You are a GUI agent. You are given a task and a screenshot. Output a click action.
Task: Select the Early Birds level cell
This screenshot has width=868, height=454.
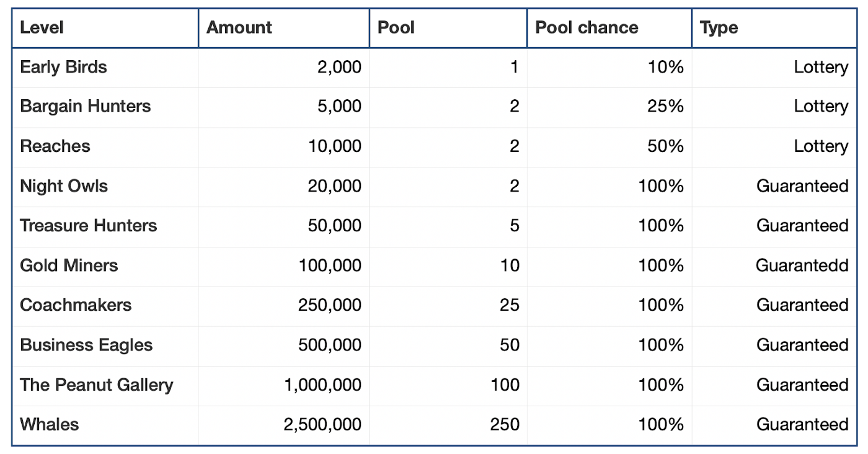(105, 68)
